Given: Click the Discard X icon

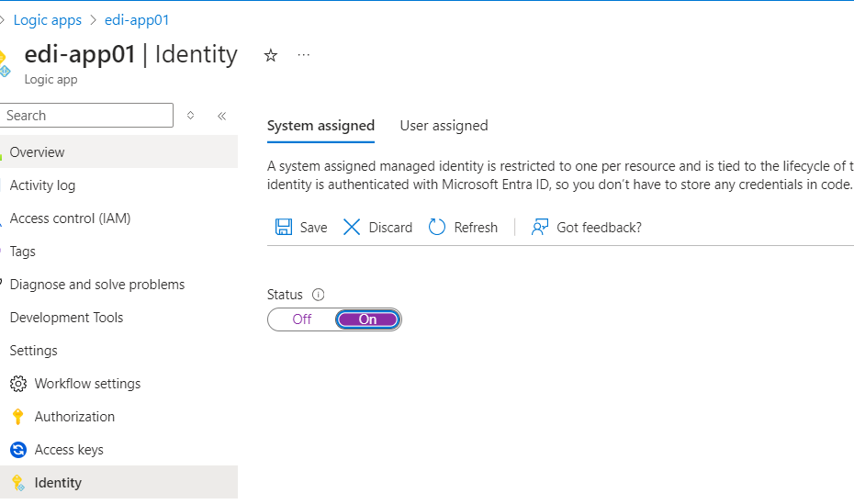Looking at the screenshot, I should pyautogui.click(x=352, y=227).
